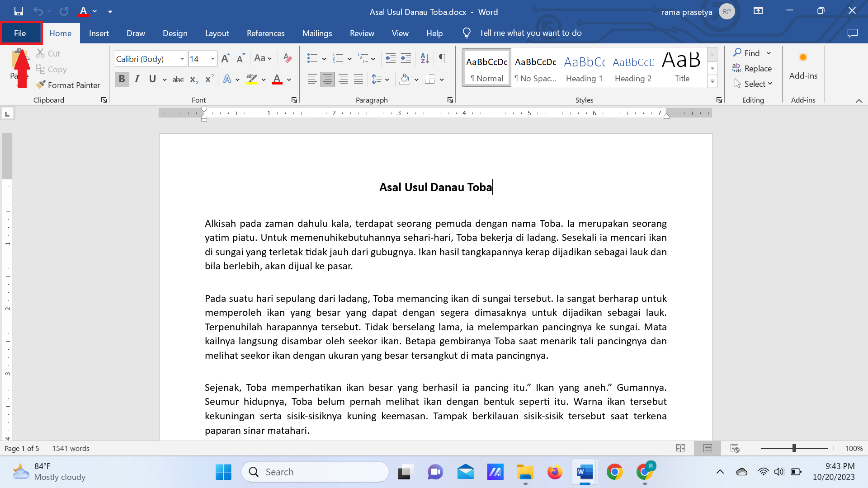This screenshot has width=868, height=488.
Task: Click the Increase Font Size icon
Action: (225, 58)
